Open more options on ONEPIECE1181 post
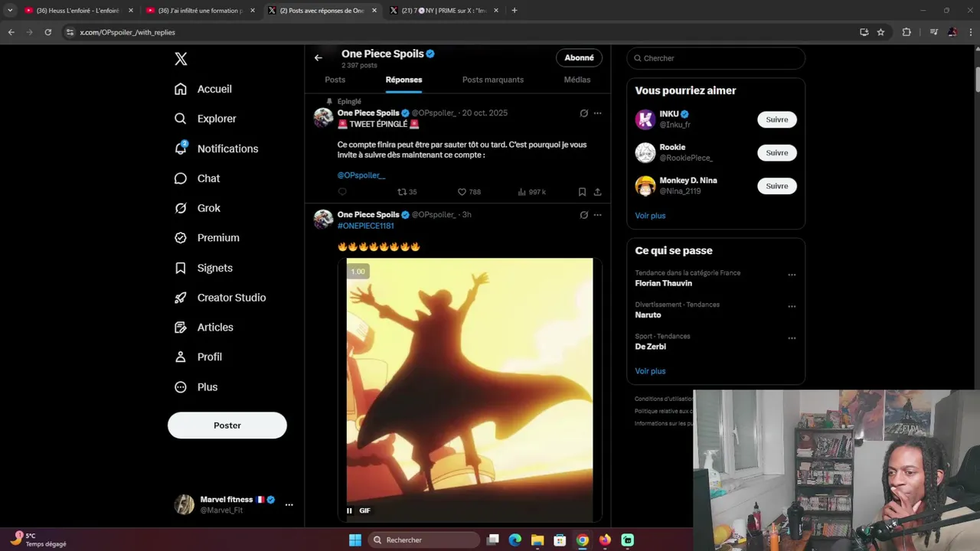980x551 pixels. [597, 215]
